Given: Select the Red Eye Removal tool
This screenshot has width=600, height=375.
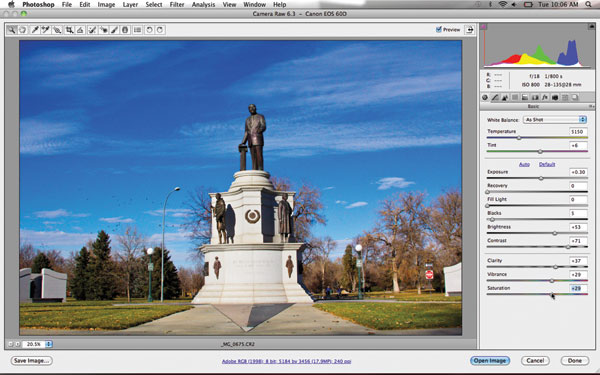Looking at the screenshot, I should click(x=103, y=30).
